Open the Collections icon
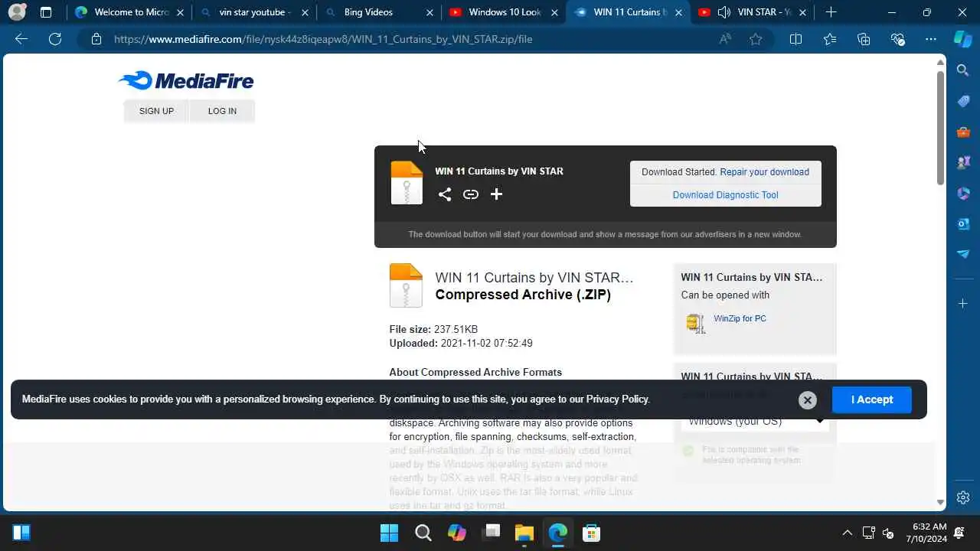 864,39
